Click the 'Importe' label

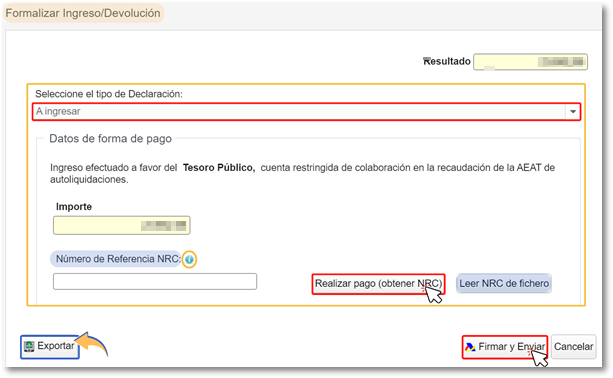74,207
